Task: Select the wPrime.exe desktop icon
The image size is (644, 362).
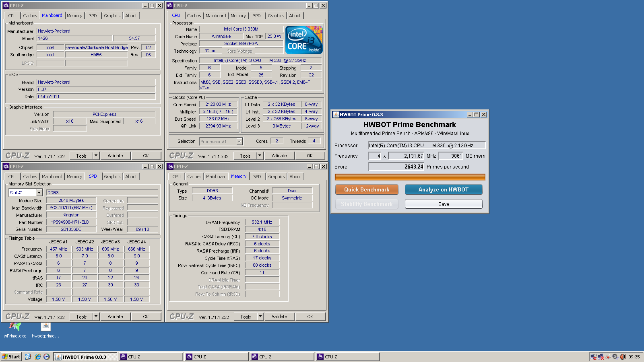Action: point(15,331)
